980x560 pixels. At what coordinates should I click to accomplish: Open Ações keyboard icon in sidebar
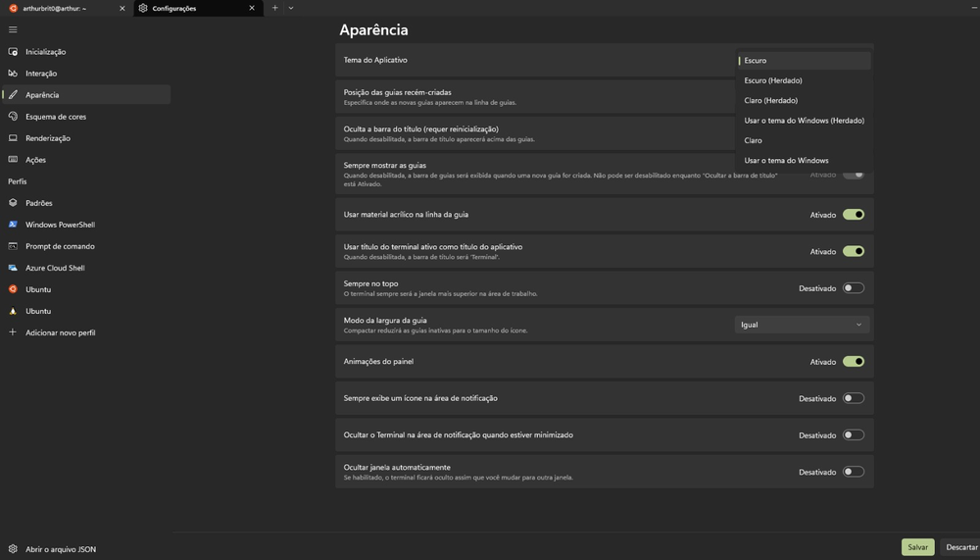pos(13,160)
